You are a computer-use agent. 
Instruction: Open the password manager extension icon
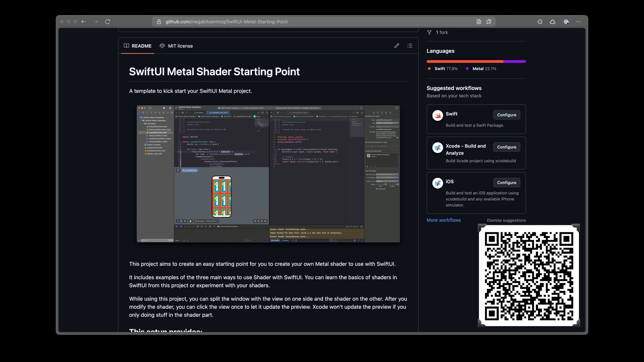click(566, 22)
